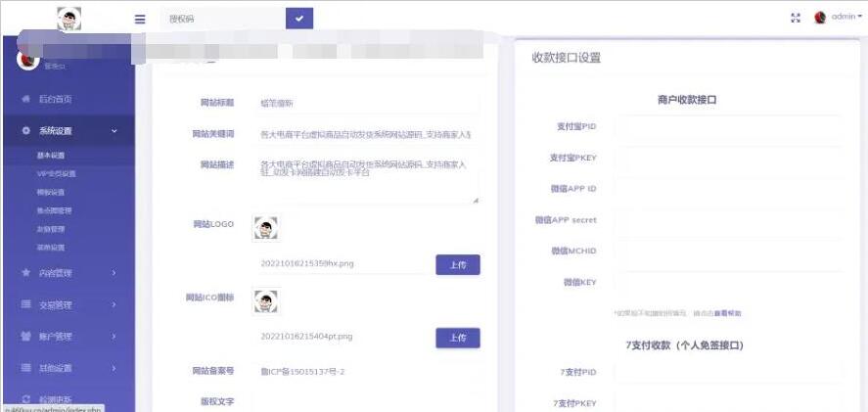Focus the 7支付PKEY input field
Viewport: 868px width, 412px height.
tap(729, 403)
